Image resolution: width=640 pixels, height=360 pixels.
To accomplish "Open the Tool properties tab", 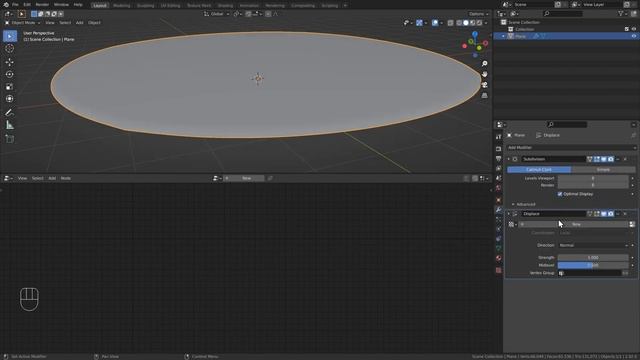I will point(498,137).
